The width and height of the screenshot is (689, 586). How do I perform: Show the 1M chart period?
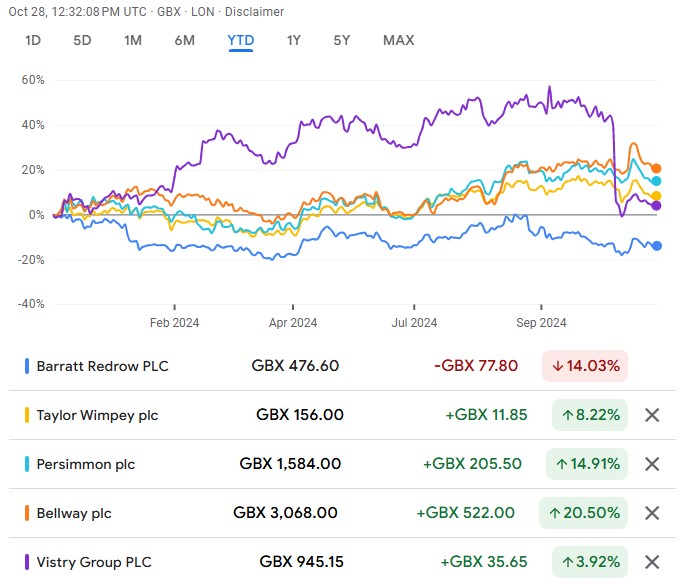pyautogui.click(x=133, y=41)
